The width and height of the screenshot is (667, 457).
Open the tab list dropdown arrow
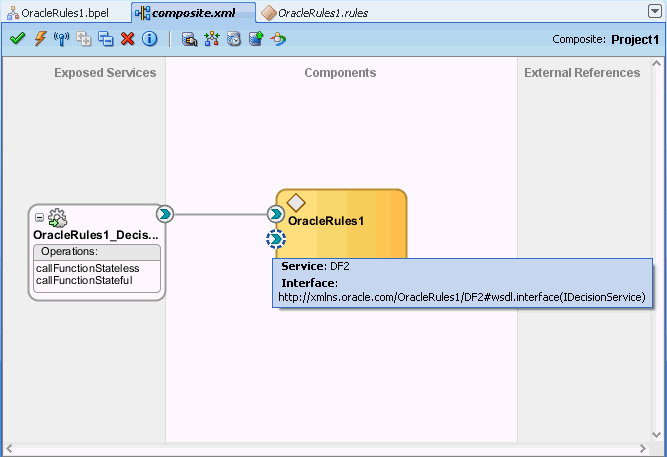pos(655,11)
